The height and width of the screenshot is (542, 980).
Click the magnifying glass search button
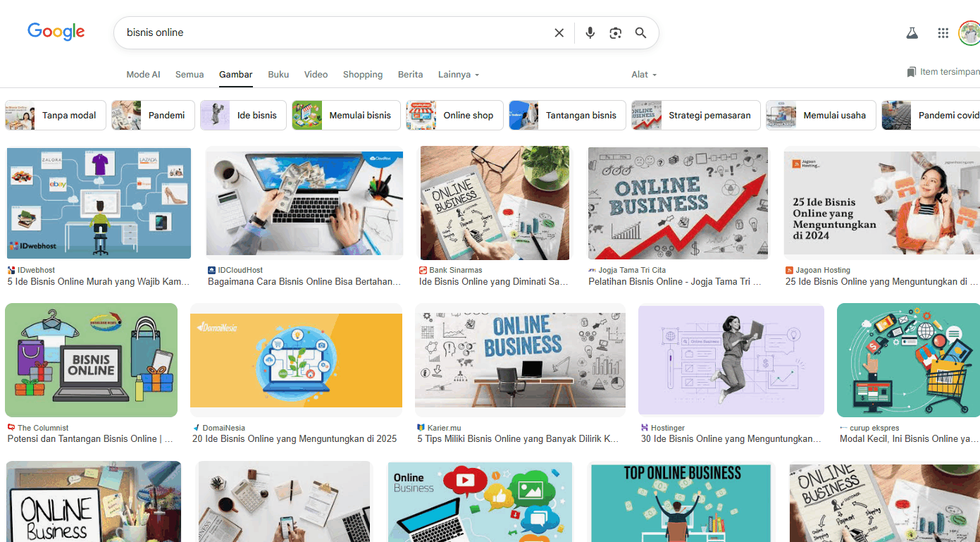click(640, 33)
